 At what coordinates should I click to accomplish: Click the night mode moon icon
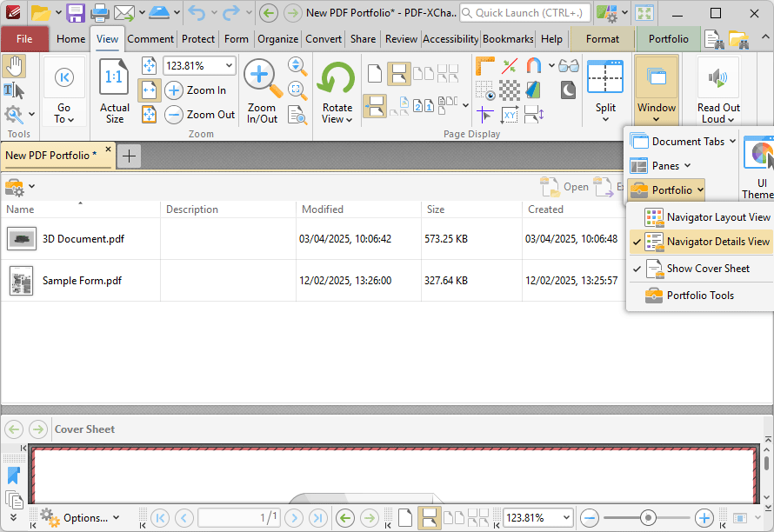point(568,90)
